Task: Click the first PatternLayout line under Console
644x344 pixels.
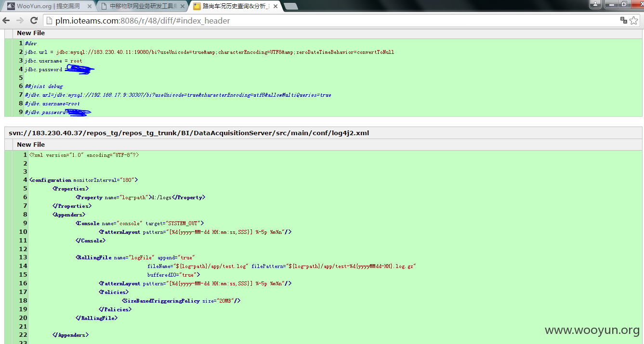Action: click(195, 232)
